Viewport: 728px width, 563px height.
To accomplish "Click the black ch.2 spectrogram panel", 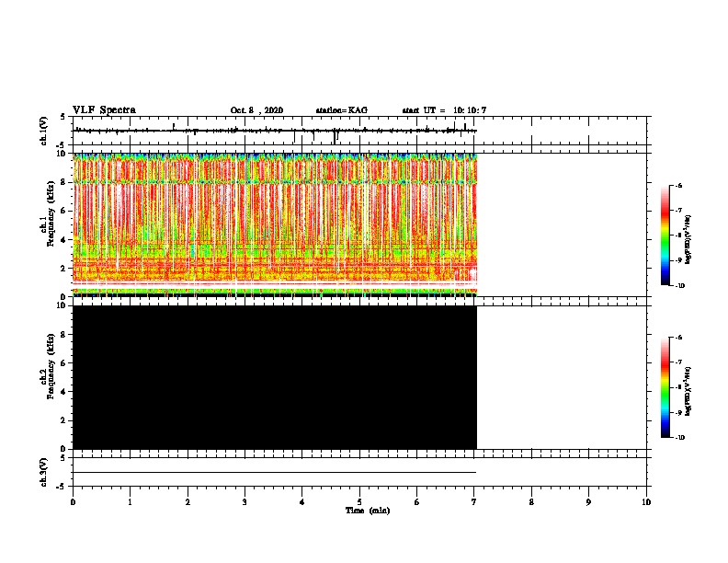I will [275, 377].
